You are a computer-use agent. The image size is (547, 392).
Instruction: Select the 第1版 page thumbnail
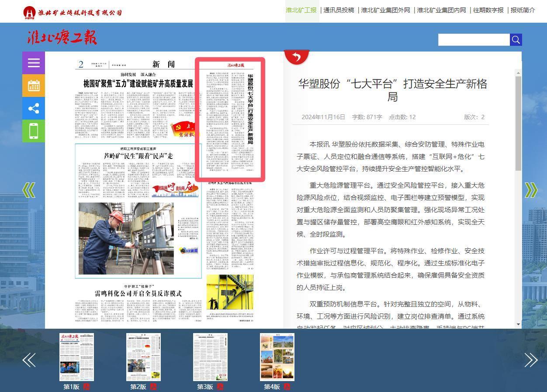[x=76, y=357]
